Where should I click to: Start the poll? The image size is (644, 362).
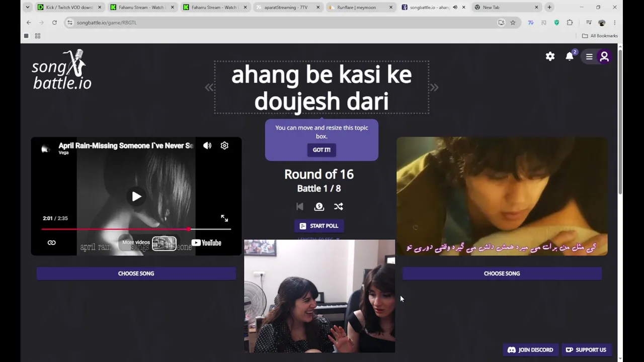318,226
